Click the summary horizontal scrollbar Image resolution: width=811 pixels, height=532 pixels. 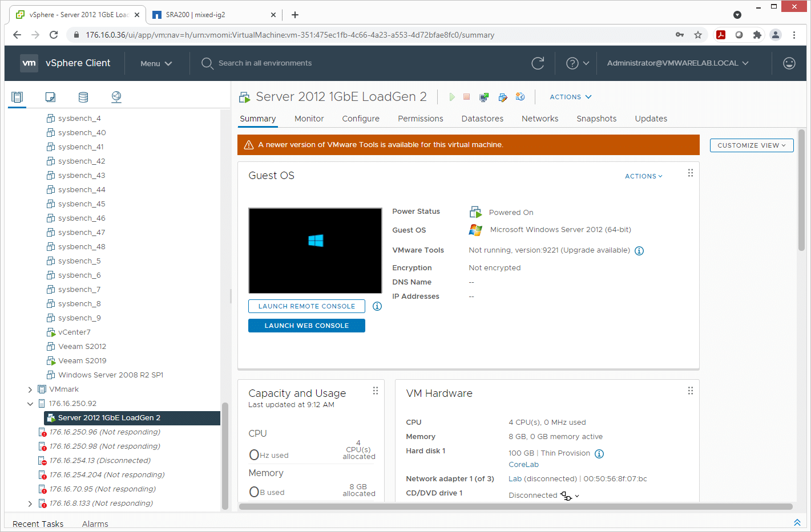(x=516, y=506)
